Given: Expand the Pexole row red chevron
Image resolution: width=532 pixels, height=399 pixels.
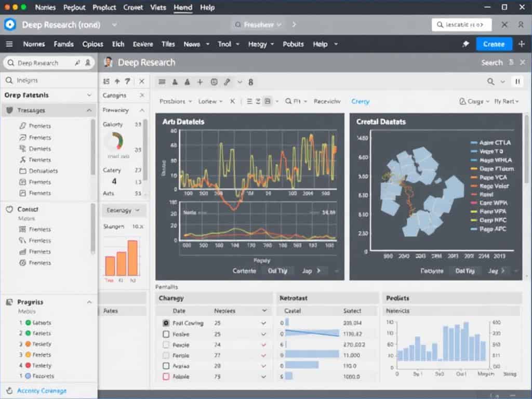Looking at the screenshot, I should (x=263, y=345).
